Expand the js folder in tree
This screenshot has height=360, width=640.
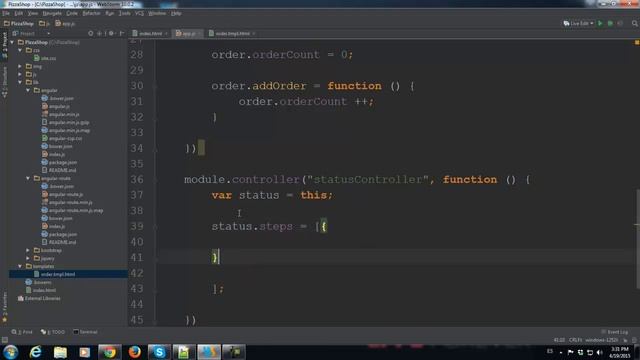coord(20,74)
